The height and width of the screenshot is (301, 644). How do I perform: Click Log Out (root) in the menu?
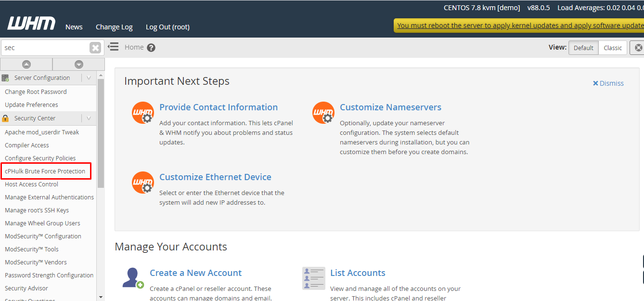[167, 27]
